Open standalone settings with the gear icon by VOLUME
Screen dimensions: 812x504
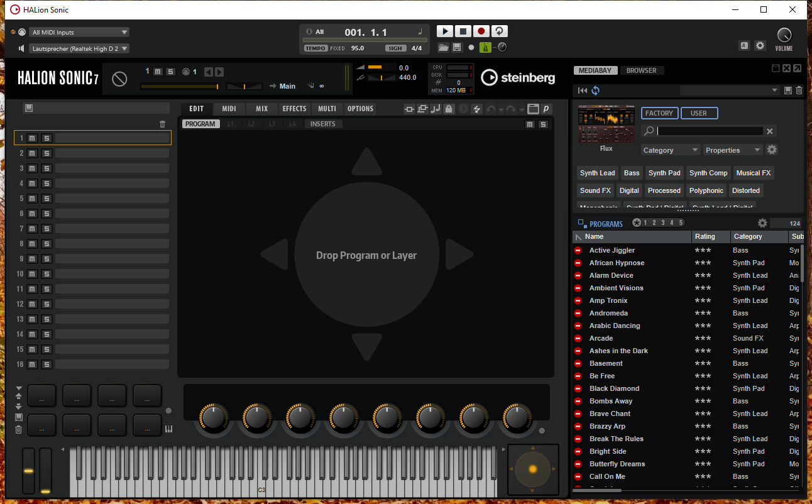(760, 45)
